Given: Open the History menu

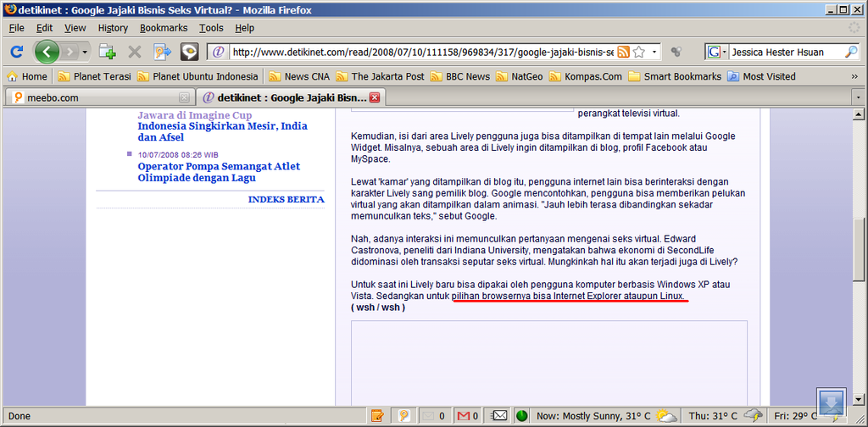Looking at the screenshot, I should 113,28.
